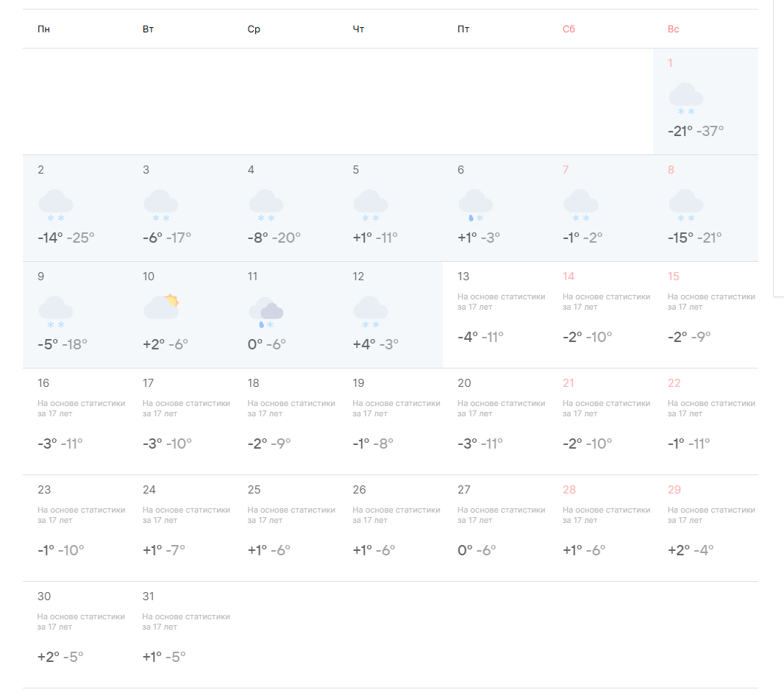Select the snow icon on Saturday 7
This screenshot has width=784, height=698.
coord(580,205)
